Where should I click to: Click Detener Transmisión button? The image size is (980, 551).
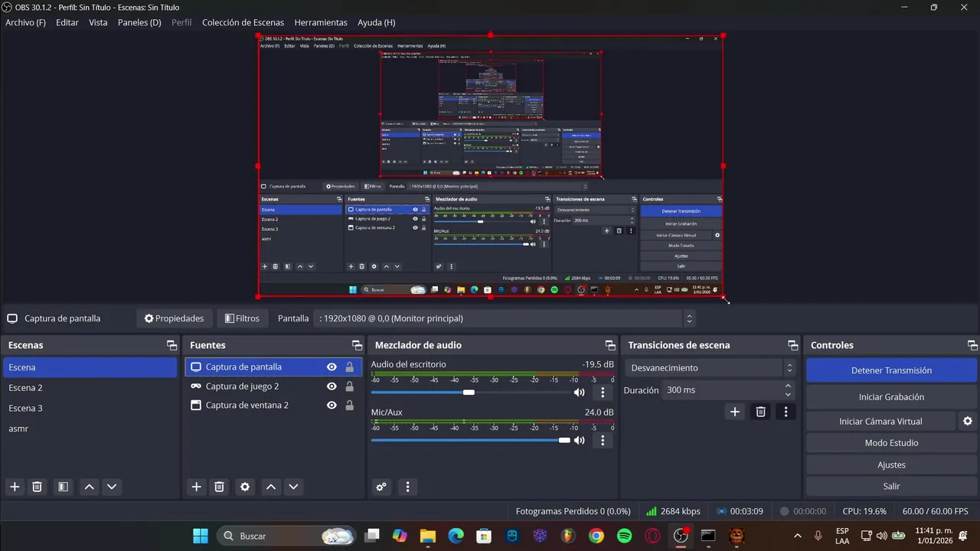pos(892,370)
